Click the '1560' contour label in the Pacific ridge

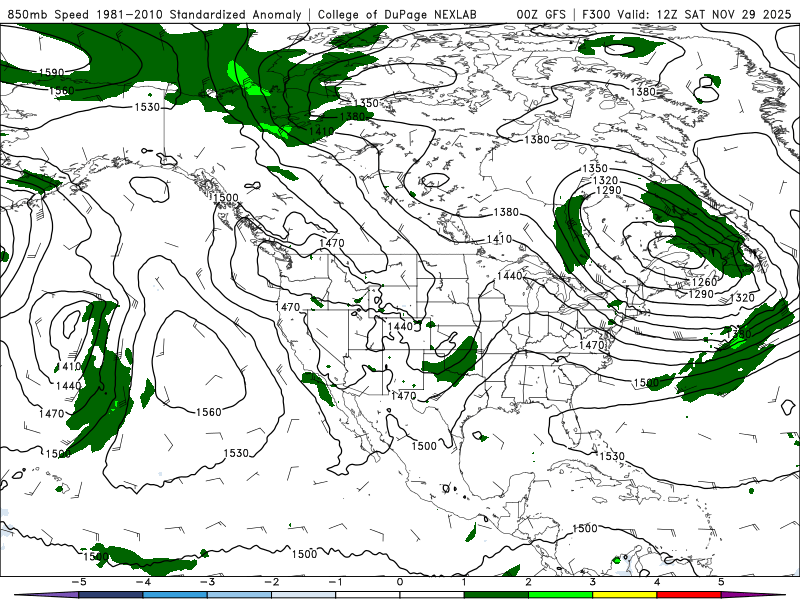point(209,412)
